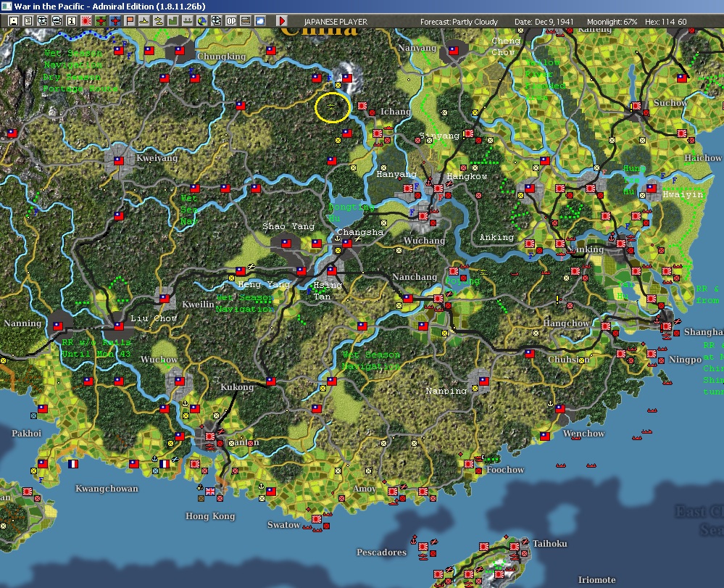Click the 'Sinyang' city label
The height and width of the screenshot is (588, 724).
click(x=439, y=136)
